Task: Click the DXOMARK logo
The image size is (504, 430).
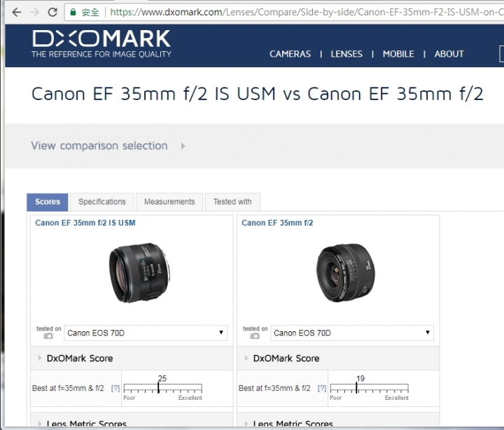Action: point(101,43)
